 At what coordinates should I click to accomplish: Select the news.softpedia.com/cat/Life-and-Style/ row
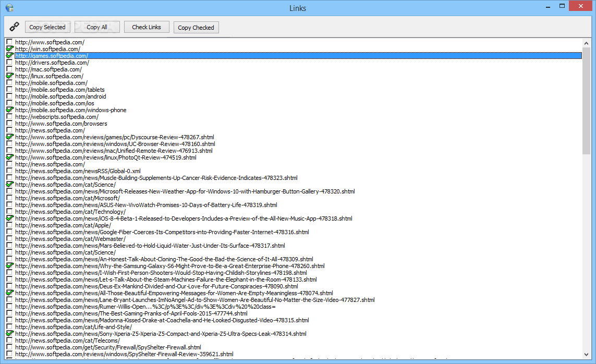74,327
